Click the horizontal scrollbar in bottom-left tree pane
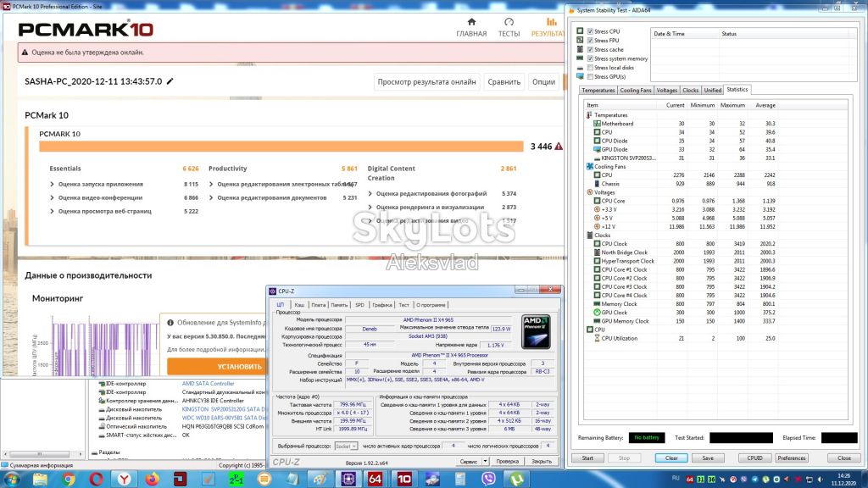This screenshot has width=868, height=488. coord(39,454)
